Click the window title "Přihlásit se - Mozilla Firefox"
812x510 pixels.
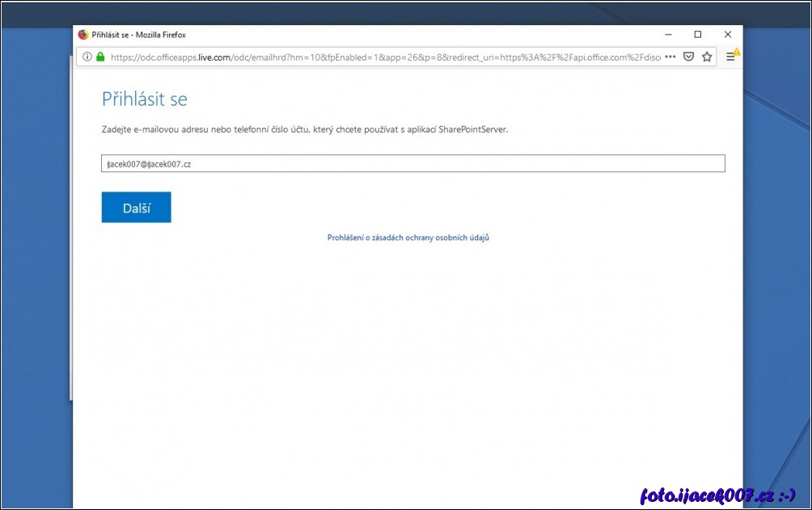pos(139,35)
